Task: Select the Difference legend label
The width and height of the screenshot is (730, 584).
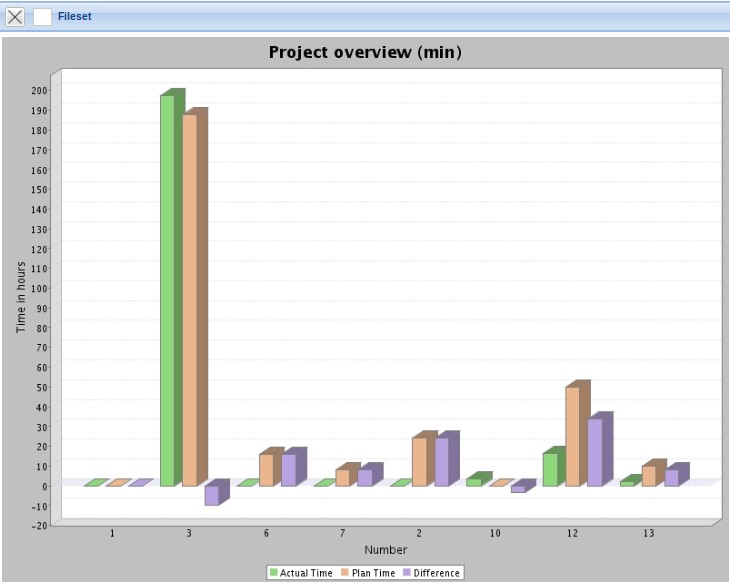Action: [x=437, y=573]
